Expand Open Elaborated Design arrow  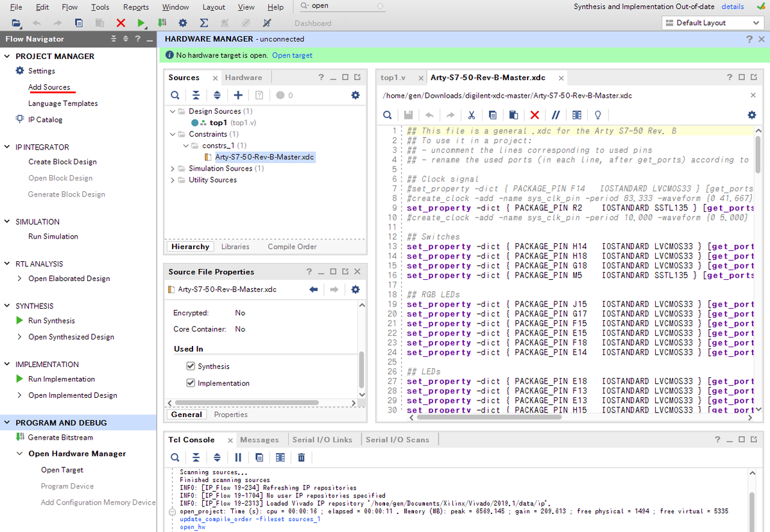(x=20, y=279)
